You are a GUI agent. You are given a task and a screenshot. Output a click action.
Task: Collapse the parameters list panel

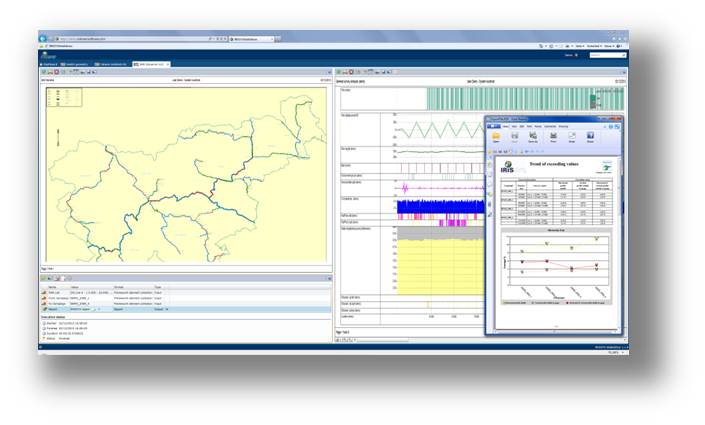click(329, 278)
